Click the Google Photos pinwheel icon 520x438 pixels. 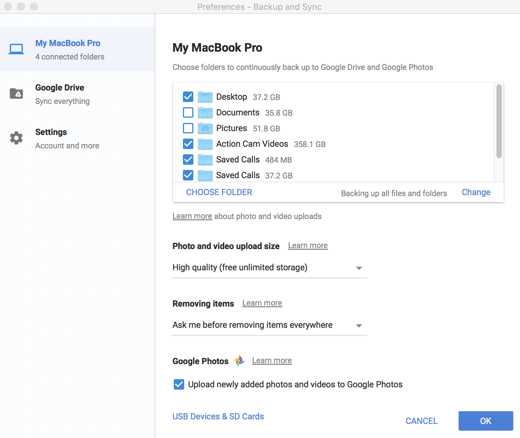click(239, 360)
